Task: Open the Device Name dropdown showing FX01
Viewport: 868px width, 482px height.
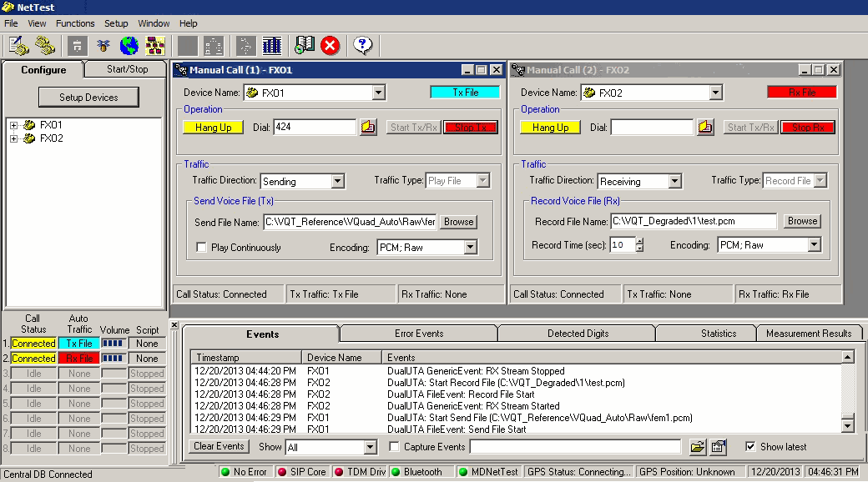Action: click(379, 93)
